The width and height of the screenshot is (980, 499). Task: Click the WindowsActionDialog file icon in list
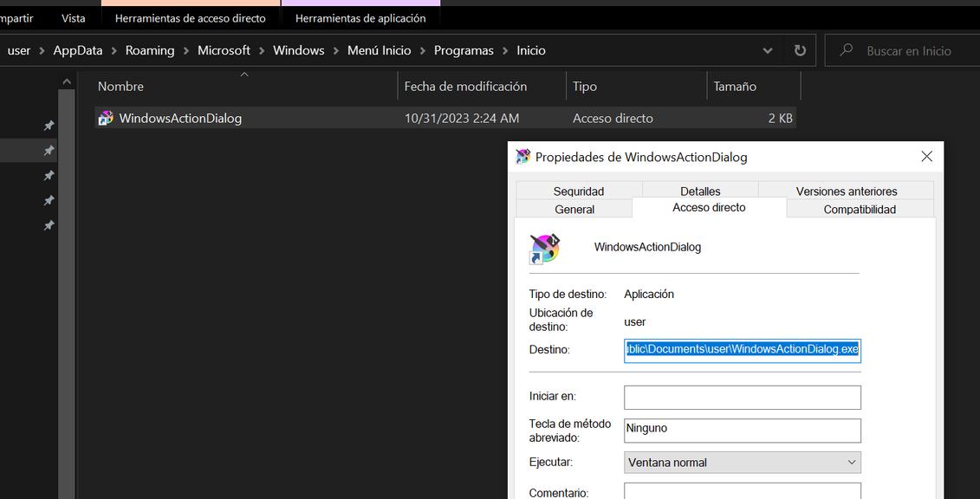(106, 118)
